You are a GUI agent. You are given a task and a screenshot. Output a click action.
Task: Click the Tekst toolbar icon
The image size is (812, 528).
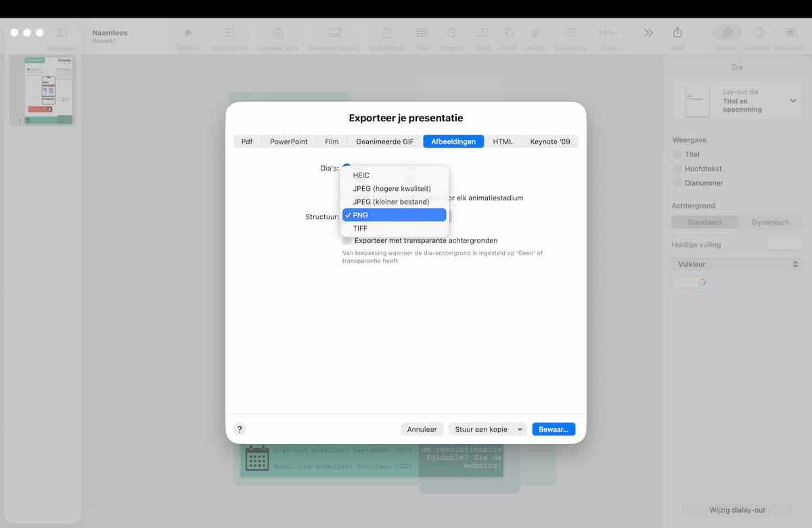click(482, 32)
